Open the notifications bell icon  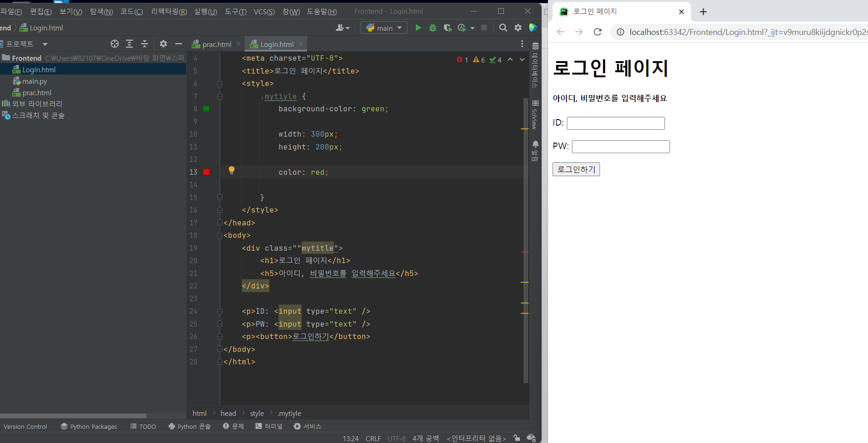(535, 144)
